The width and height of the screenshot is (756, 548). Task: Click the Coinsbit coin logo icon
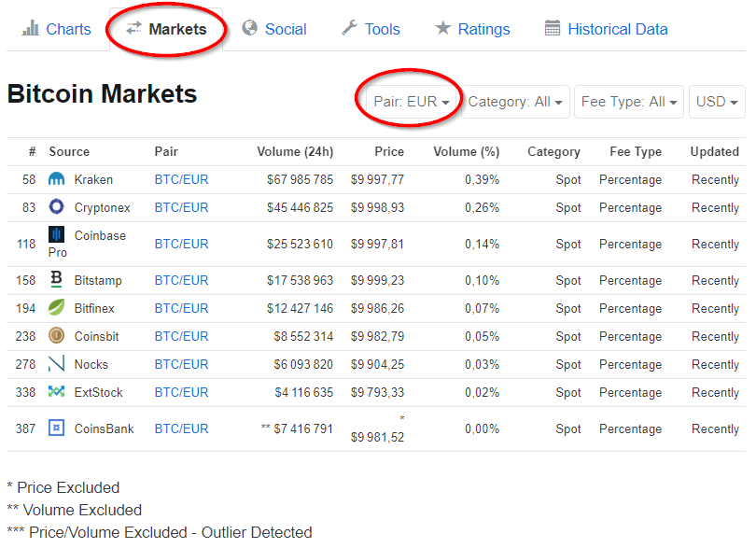click(x=56, y=335)
